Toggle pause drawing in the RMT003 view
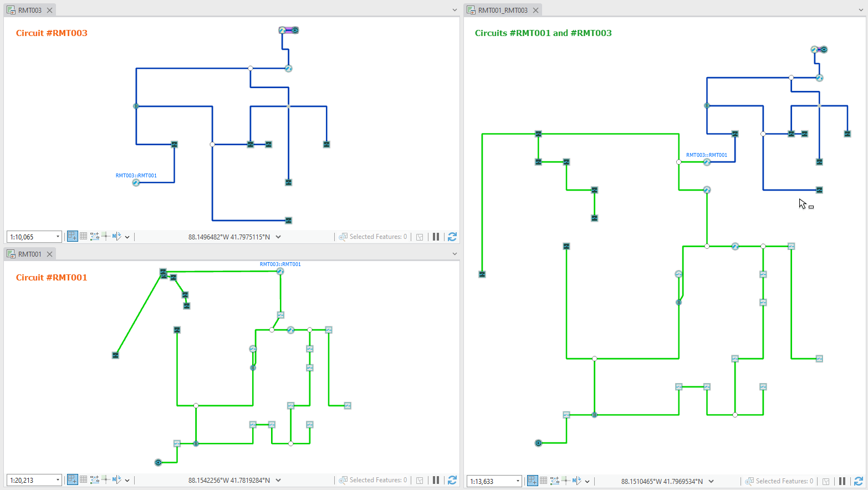The width and height of the screenshot is (868, 490). pyautogui.click(x=436, y=236)
